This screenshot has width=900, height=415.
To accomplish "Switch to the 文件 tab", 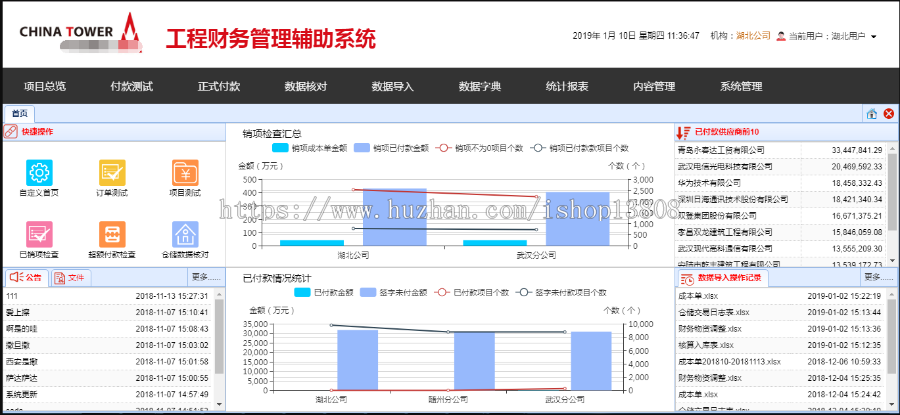I will [71, 278].
